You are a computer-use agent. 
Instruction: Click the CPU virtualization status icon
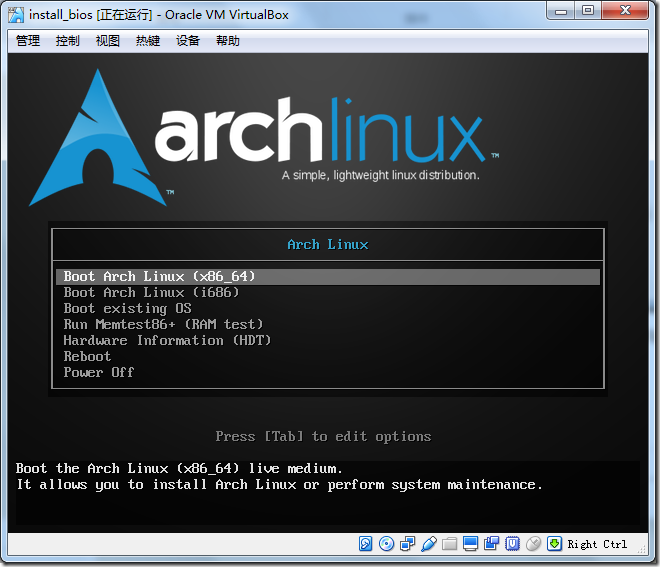(512, 544)
